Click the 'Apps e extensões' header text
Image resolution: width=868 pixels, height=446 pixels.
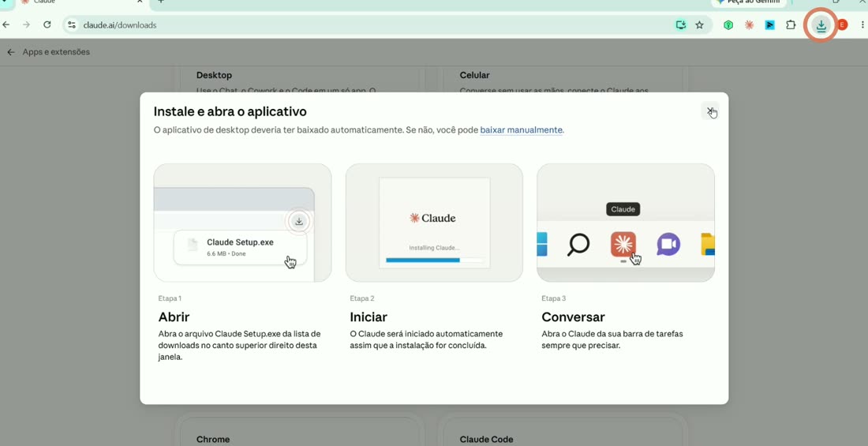click(x=56, y=52)
